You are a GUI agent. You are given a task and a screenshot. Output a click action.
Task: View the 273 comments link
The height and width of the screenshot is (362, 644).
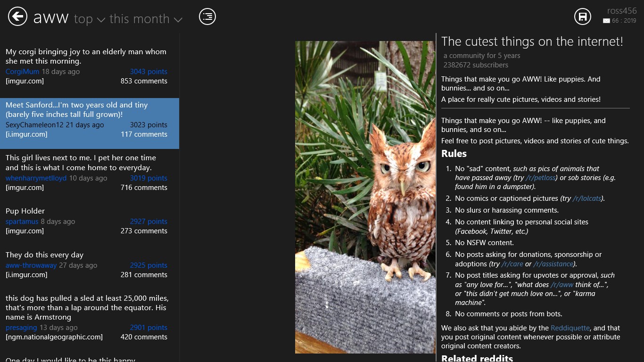click(x=144, y=231)
